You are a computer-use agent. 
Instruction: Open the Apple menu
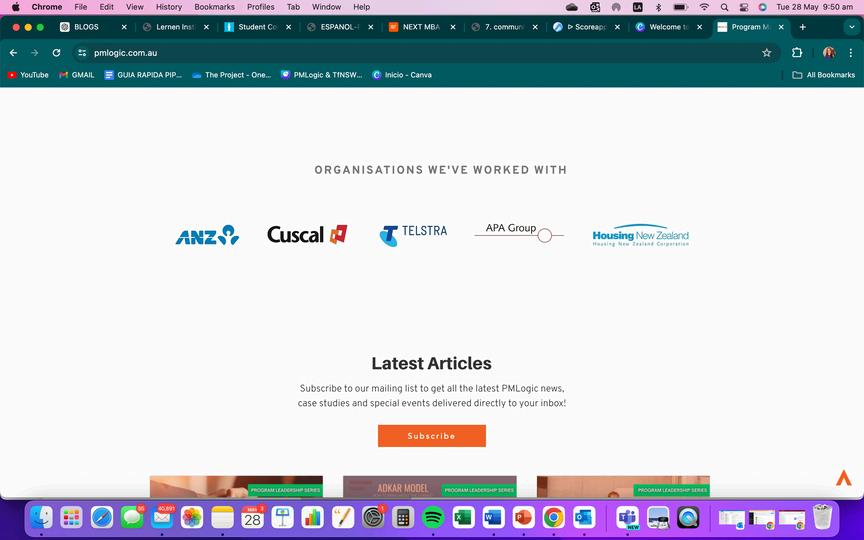(15, 7)
